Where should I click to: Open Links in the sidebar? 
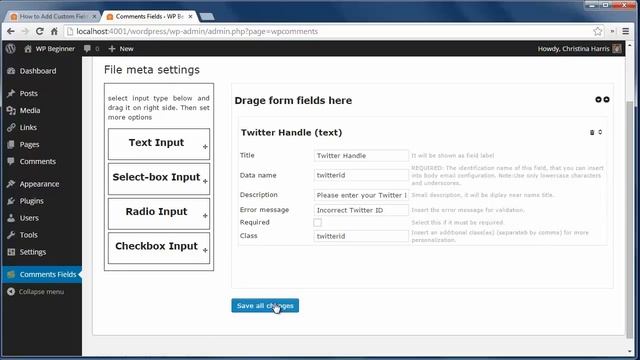28,127
